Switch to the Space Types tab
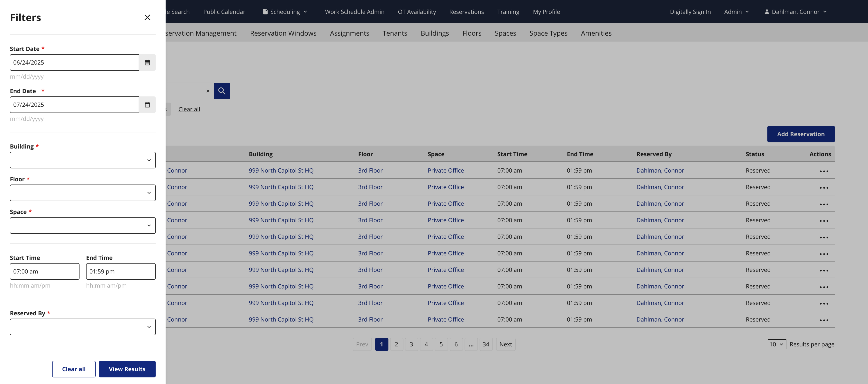Image resolution: width=868 pixels, height=384 pixels. (548, 33)
